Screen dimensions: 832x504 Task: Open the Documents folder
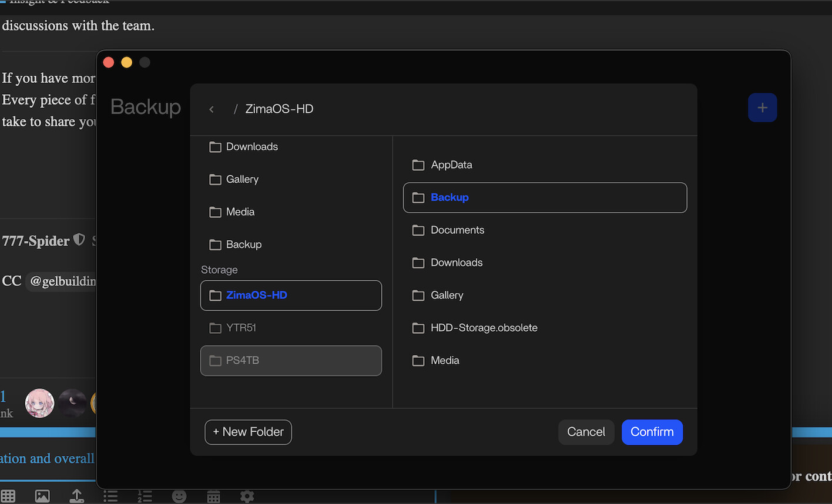click(457, 230)
